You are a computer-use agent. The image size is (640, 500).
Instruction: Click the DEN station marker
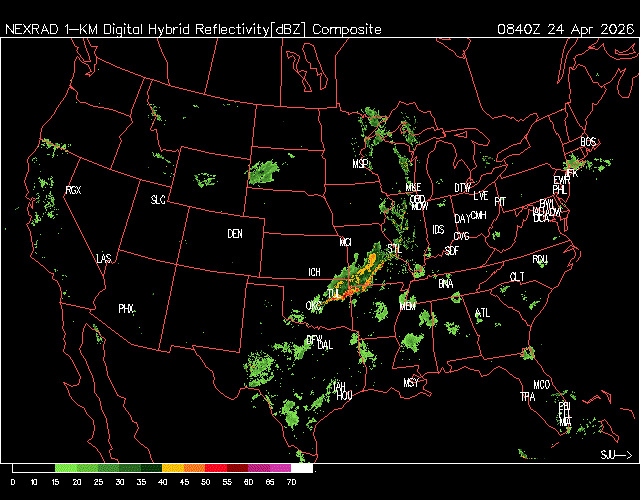click(x=235, y=234)
